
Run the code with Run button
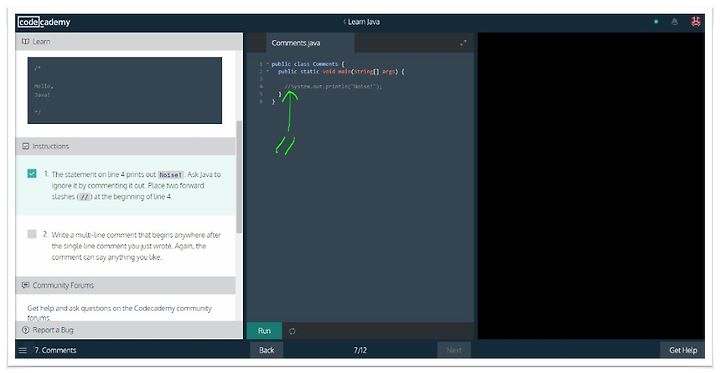(264, 331)
